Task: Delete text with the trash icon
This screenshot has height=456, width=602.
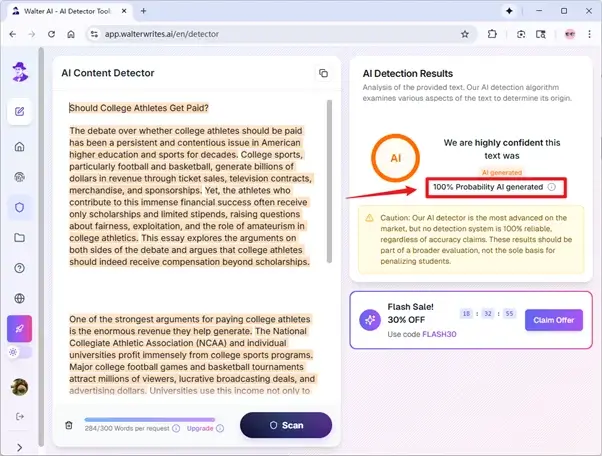Action: tap(68, 425)
